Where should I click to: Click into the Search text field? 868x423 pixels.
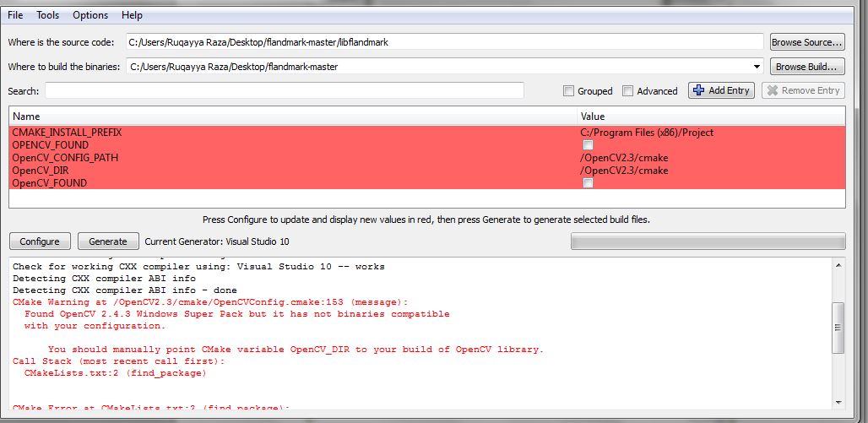pos(285,90)
